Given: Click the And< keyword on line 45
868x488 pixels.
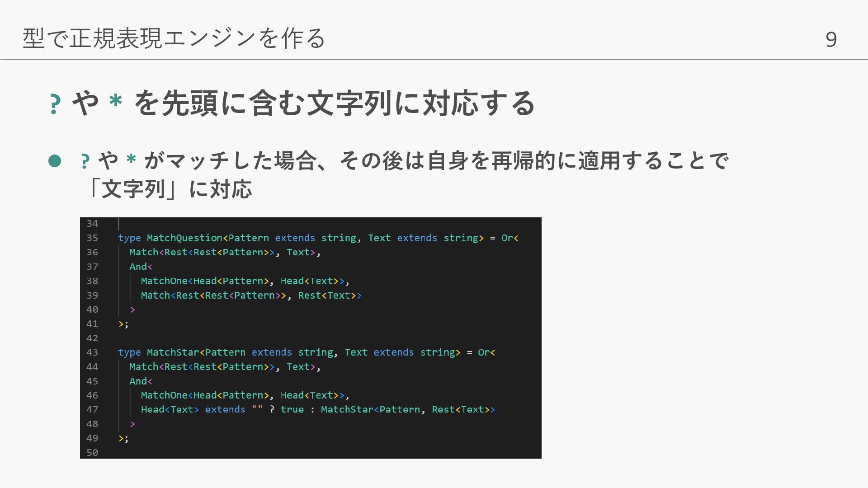Looking at the screenshot, I should 140,381.
